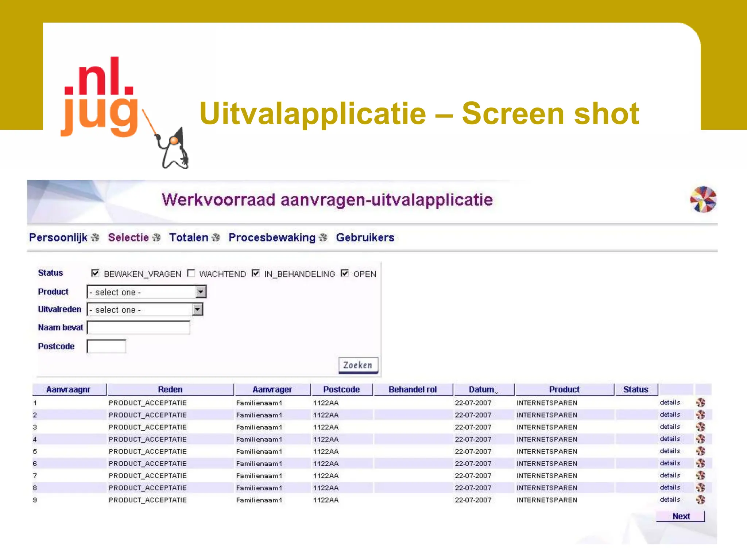Click the pinwheel icon in row 6
Screen dimensions: 747x560
[x=700, y=463]
